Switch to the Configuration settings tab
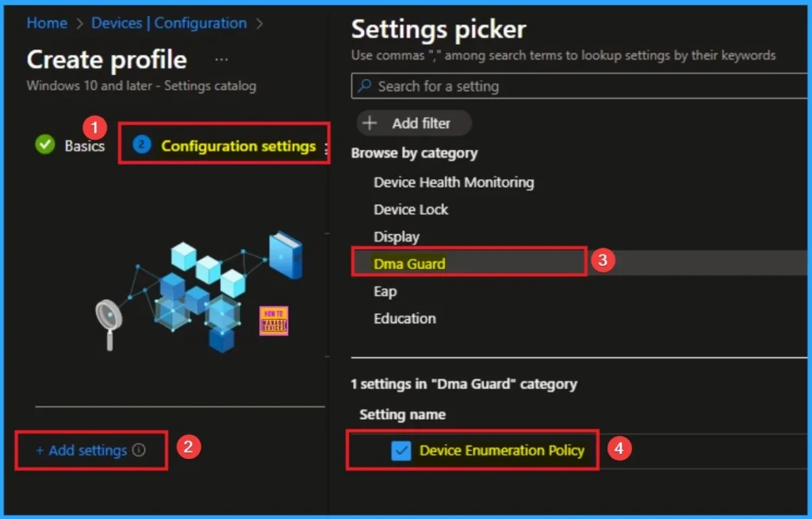 pos(238,145)
